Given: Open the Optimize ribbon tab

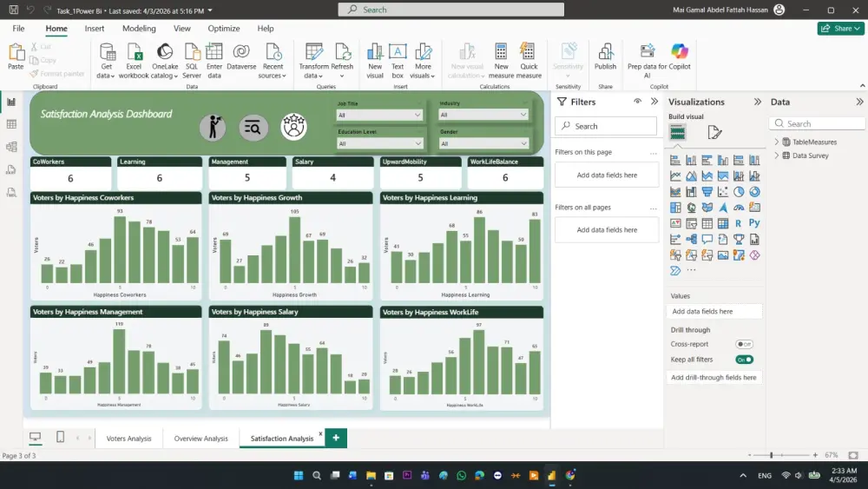Looking at the screenshot, I should click(224, 29).
